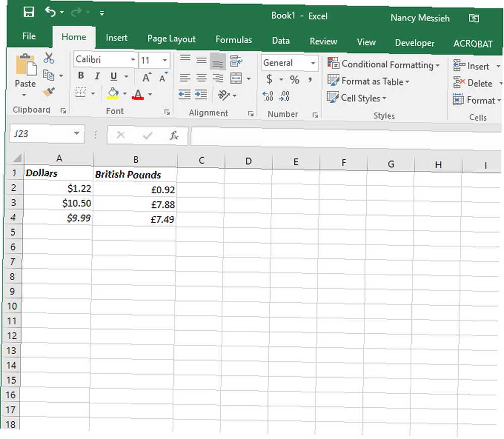Switch to the View tab

click(366, 42)
